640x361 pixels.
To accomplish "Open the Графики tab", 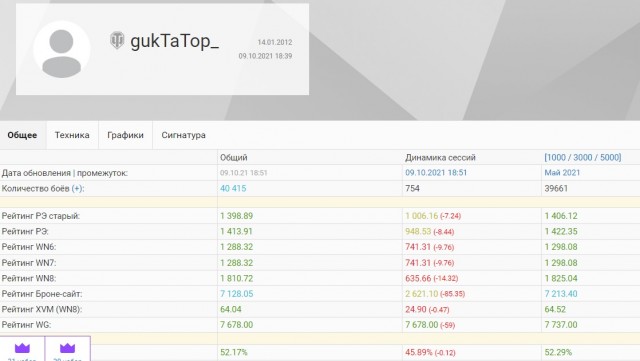I will [125, 135].
